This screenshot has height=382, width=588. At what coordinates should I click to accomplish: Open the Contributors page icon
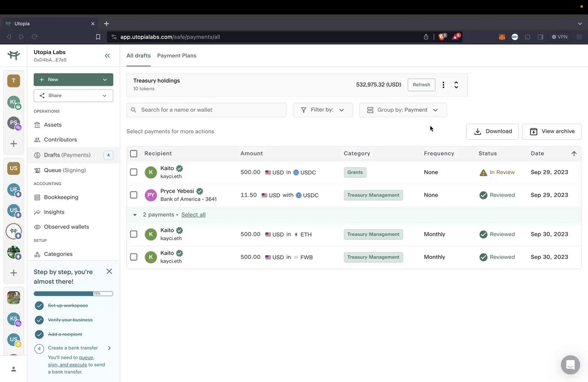click(37, 140)
